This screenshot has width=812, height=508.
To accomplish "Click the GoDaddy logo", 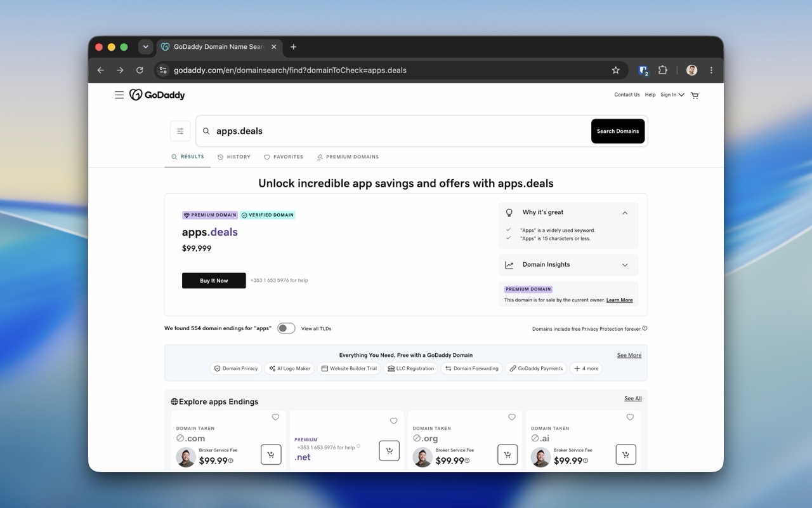I will [x=157, y=95].
